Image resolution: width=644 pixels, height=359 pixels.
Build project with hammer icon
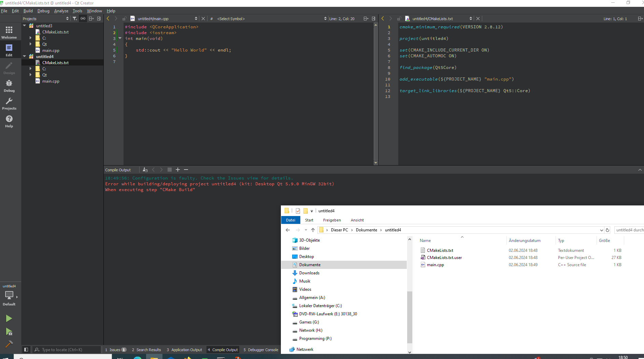(9, 344)
